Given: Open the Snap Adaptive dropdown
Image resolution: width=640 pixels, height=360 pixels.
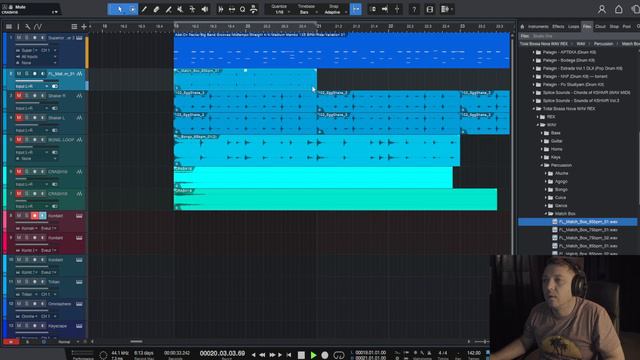Looking at the screenshot, I should coord(334,12).
